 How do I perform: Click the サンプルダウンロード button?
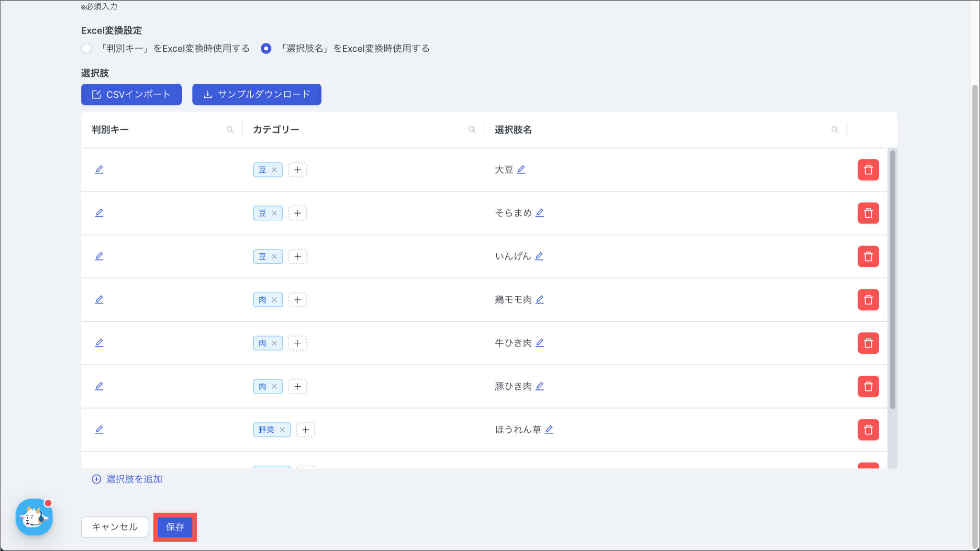(256, 94)
